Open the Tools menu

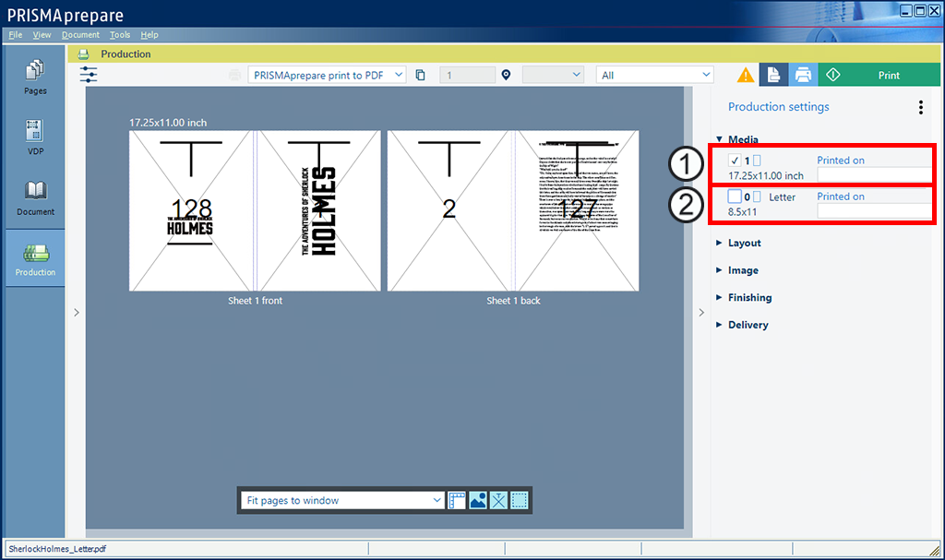click(120, 35)
